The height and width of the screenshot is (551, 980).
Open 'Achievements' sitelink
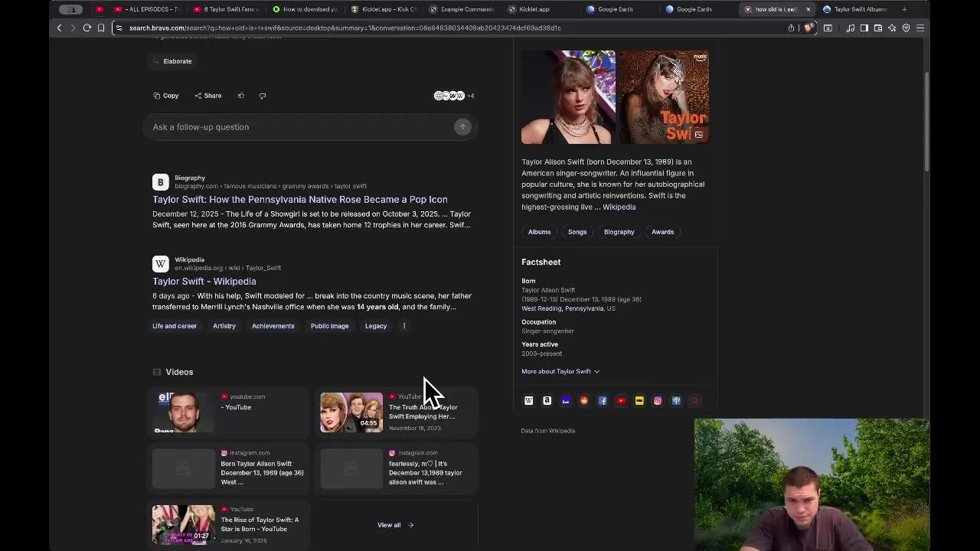[273, 326]
